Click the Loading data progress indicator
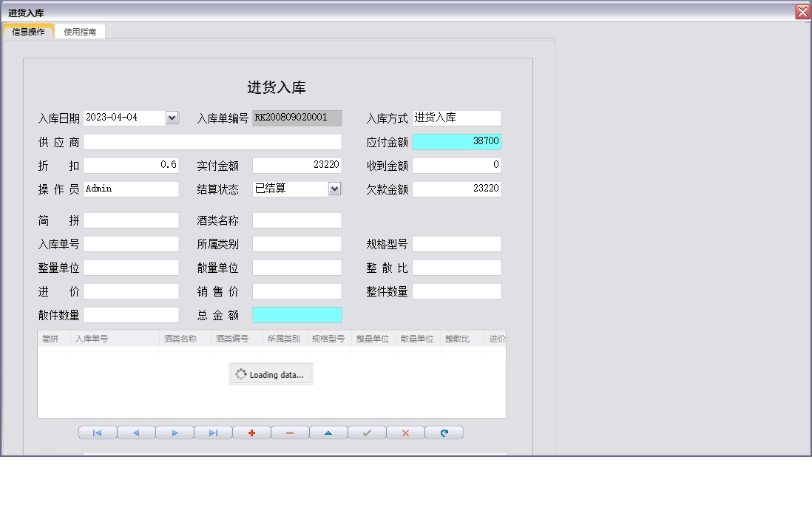Viewport: 812px width, 508px height. click(x=271, y=373)
